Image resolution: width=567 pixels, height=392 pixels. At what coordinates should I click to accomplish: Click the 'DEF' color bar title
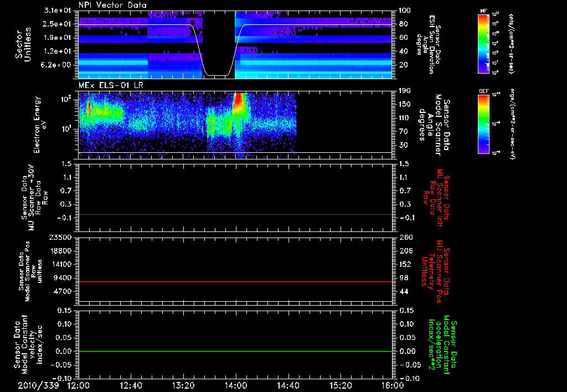point(483,91)
